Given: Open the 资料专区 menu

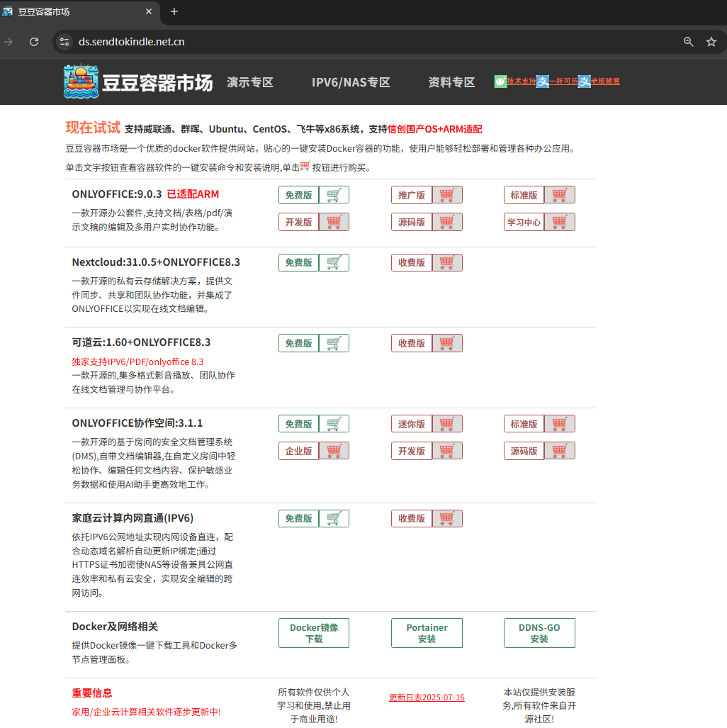Looking at the screenshot, I should (451, 82).
